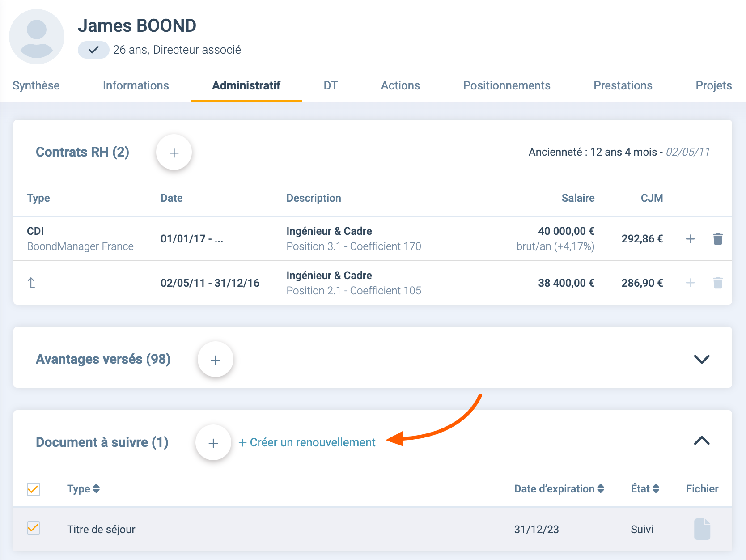
Task: Open the Actions tab
Action: point(400,85)
